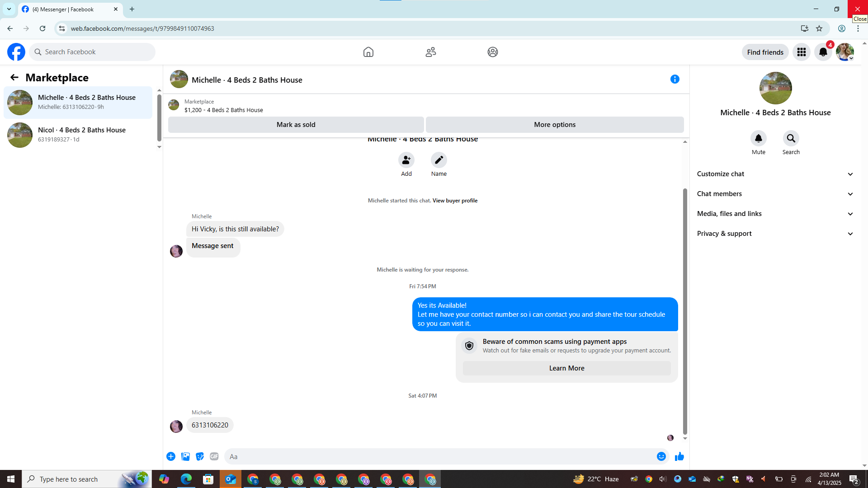868x488 pixels.
Task: Open the Michelle · 4 Beds 2 Baths House conversation
Action: click(78, 103)
